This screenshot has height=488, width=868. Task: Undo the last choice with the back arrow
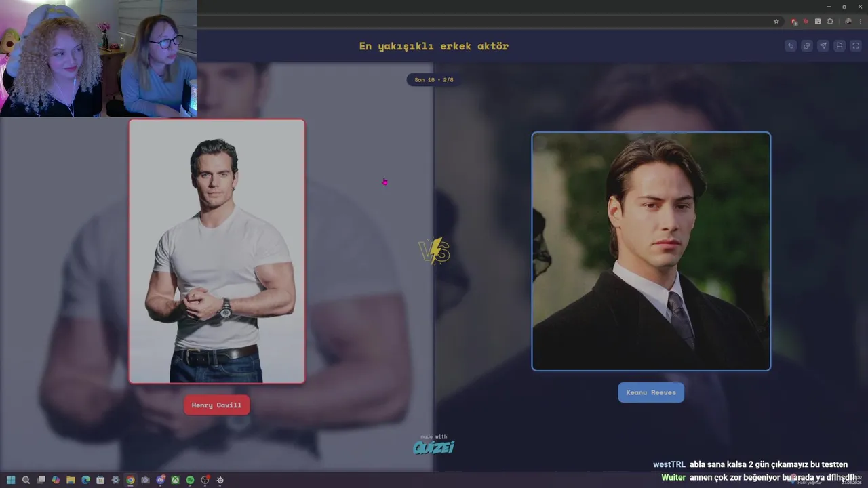pyautogui.click(x=790, y=46)
